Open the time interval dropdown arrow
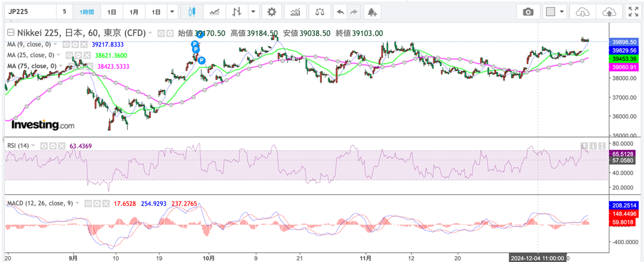Screen dimensions: 644x262 tap(172, 12)
